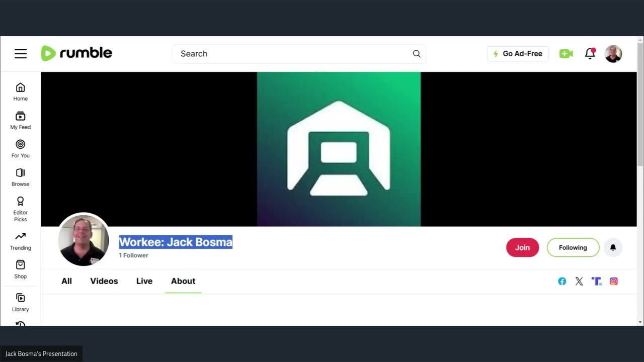
Task: Toggle the Following button
Action: pos(573,247)
